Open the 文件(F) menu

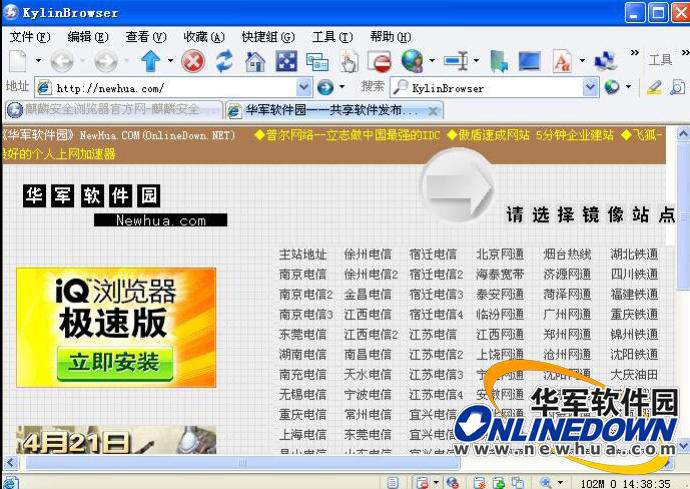point(30,37)
